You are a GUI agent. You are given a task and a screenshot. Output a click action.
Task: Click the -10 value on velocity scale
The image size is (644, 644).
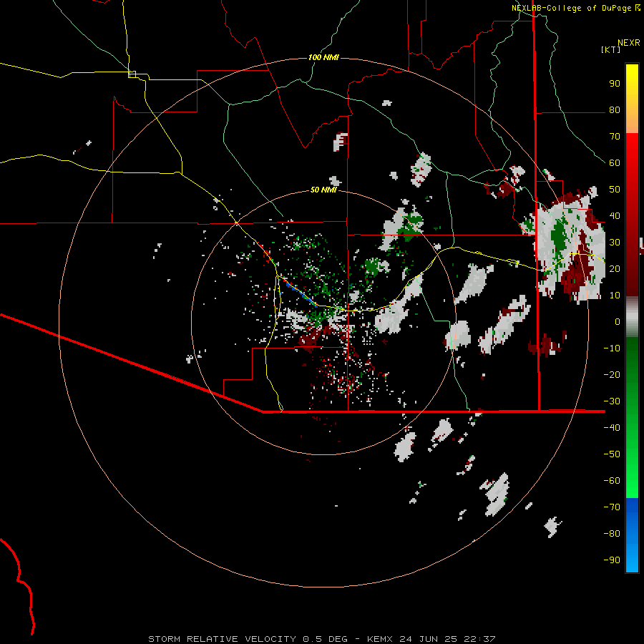click(612, 348)
